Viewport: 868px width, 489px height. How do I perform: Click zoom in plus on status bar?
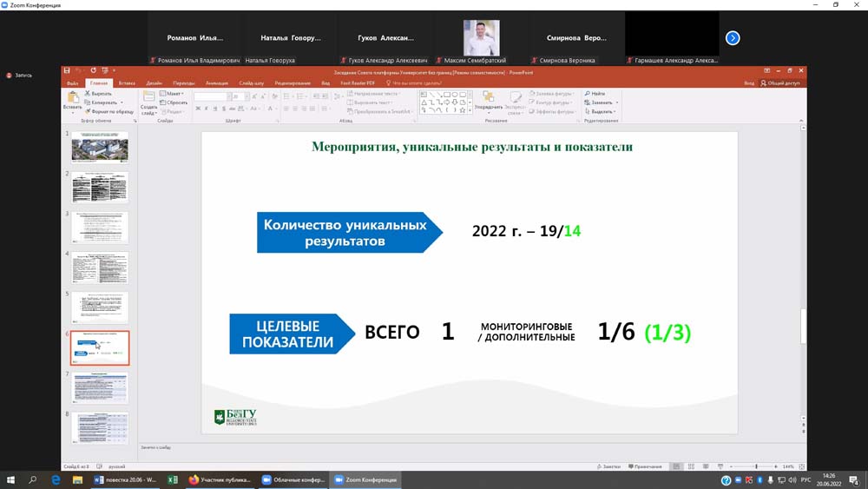pyautogui.click(x=775, y=466)
